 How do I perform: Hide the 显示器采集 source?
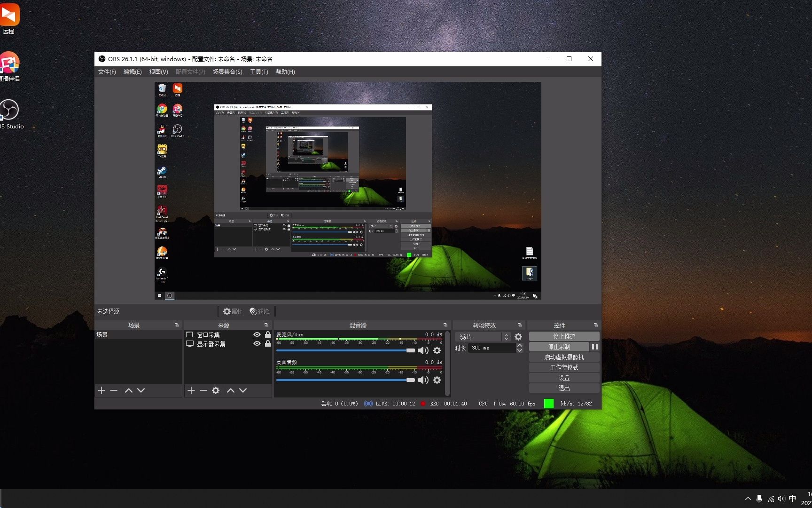coord(257,343)
